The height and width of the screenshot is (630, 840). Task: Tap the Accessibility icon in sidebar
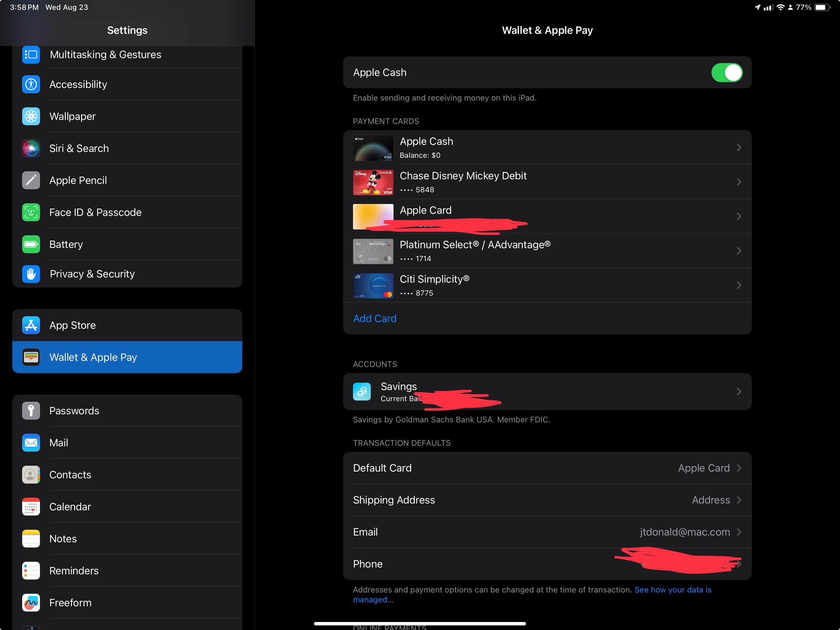pyautogui.click(x=31, y=84)
